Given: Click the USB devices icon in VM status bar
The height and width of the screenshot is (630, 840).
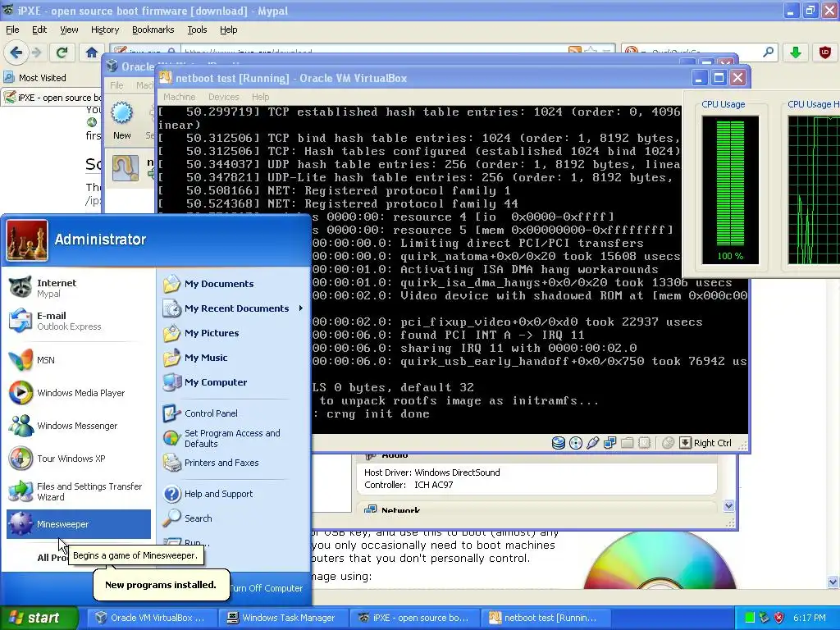Looking at the screenshot, I should (592, 443).
